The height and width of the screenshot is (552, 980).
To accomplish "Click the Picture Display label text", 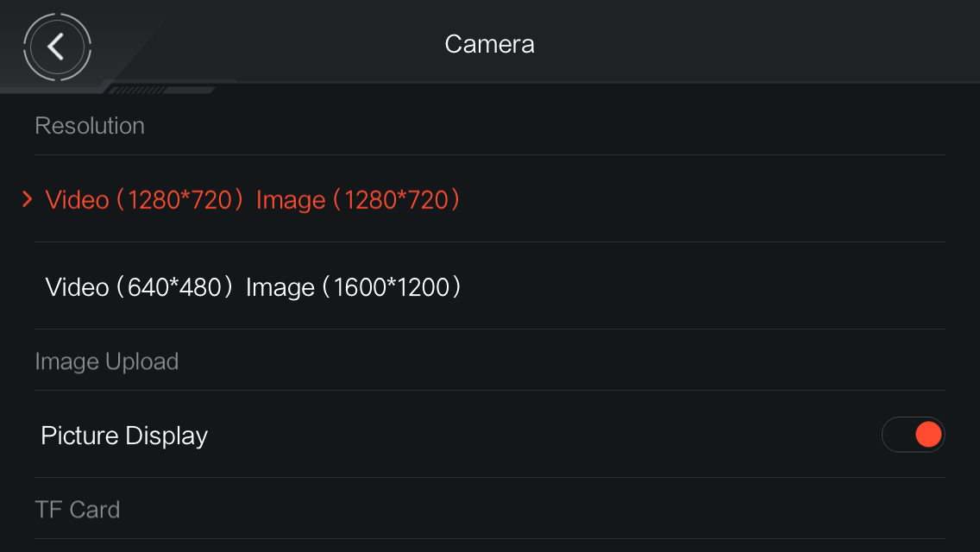I will coord(123,436).
